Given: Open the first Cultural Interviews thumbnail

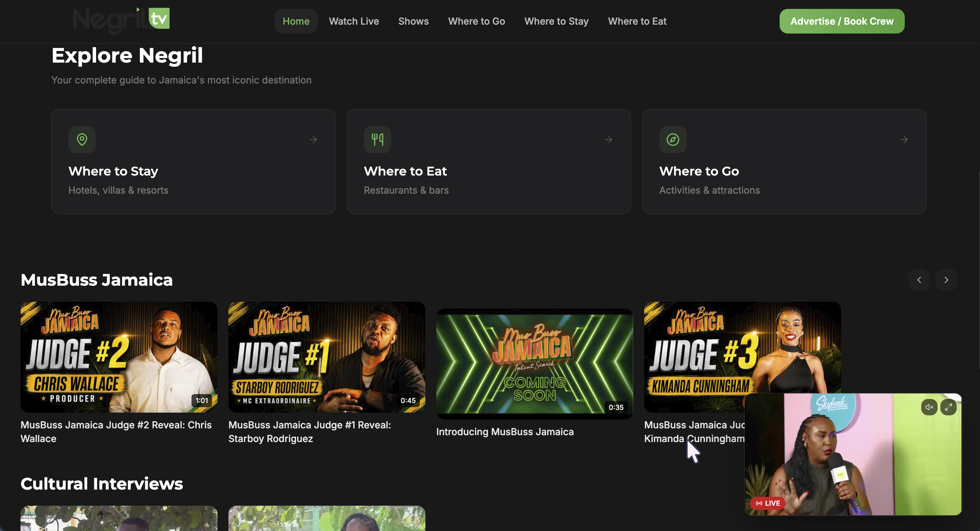Looking at the screenshot, I should [119, 518].
